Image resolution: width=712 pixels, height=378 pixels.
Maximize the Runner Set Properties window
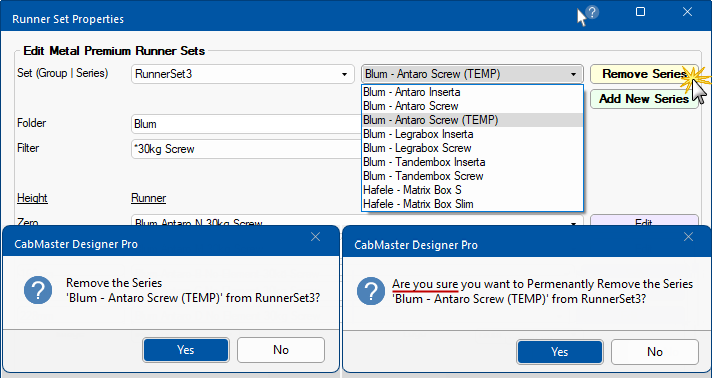point(640,12)
